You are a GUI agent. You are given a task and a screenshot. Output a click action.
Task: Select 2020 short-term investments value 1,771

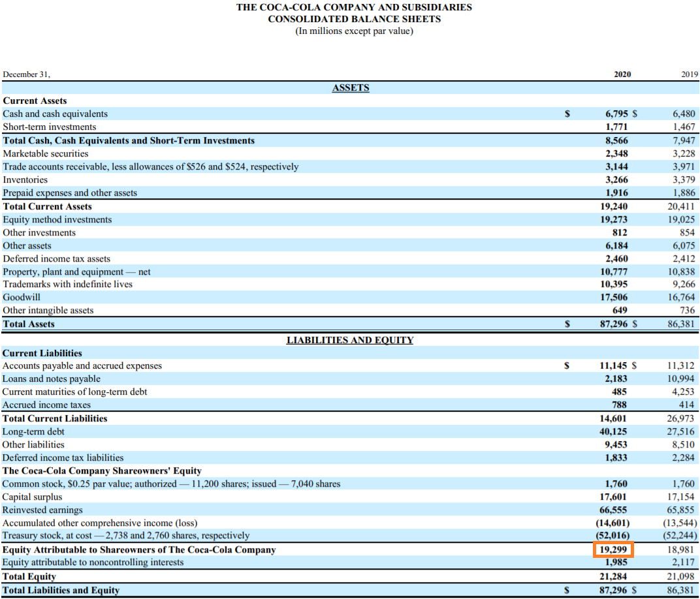[616, 127]
